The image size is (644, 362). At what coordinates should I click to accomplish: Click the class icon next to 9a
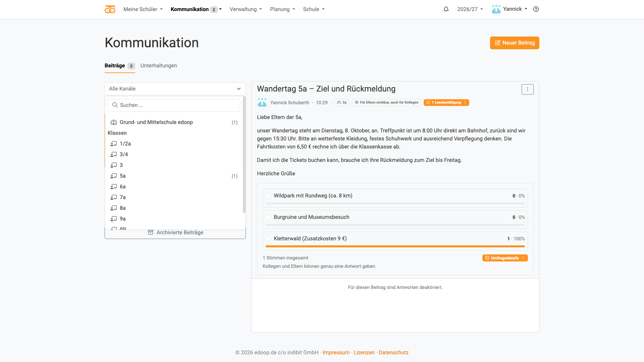[x=114, y=219]
